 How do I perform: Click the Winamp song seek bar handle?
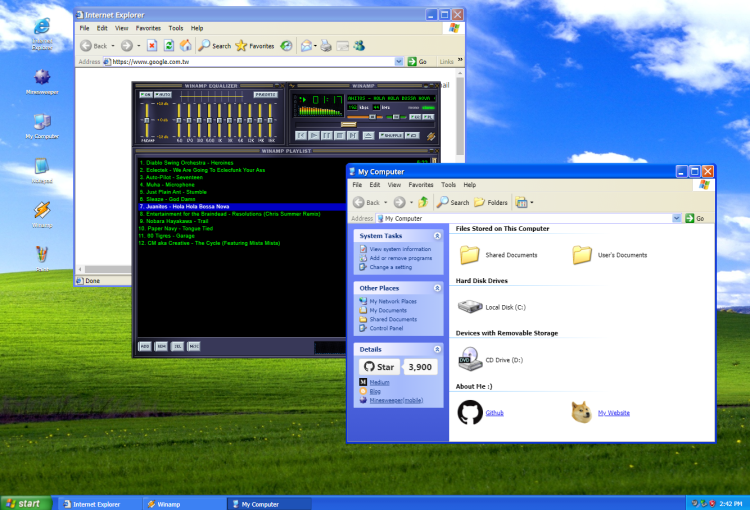pyautogui.click(x=349, y=124)
